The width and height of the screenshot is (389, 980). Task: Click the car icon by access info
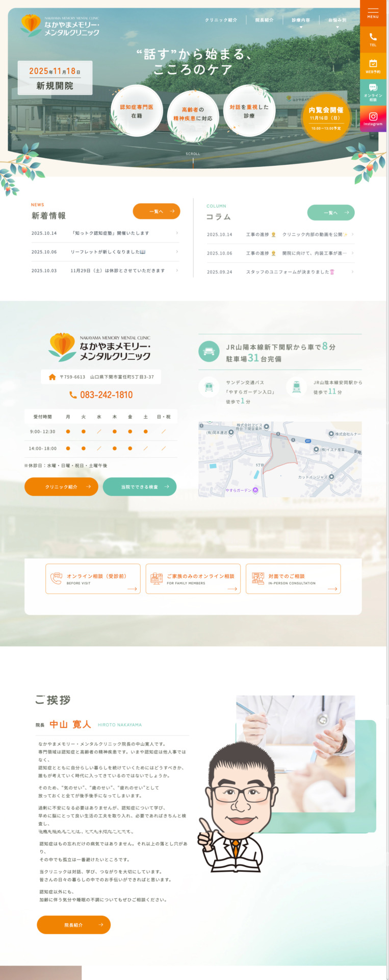coord(209,352)
